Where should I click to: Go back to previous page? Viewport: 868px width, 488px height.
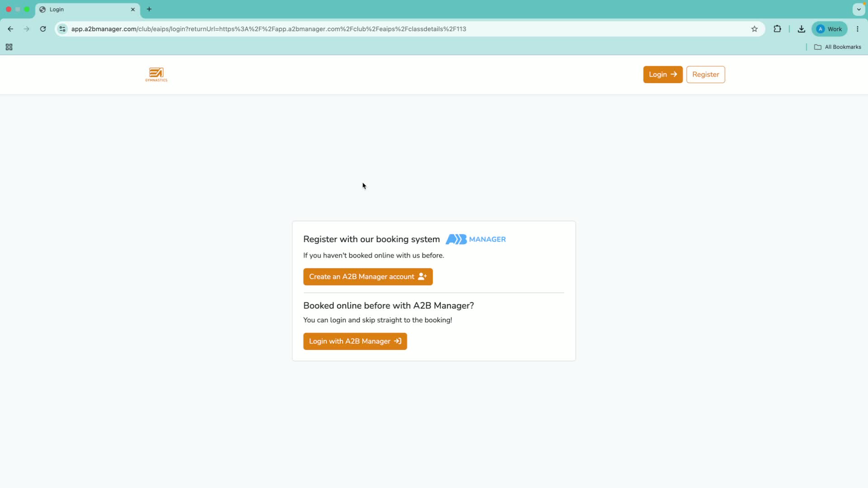[10, 29]
